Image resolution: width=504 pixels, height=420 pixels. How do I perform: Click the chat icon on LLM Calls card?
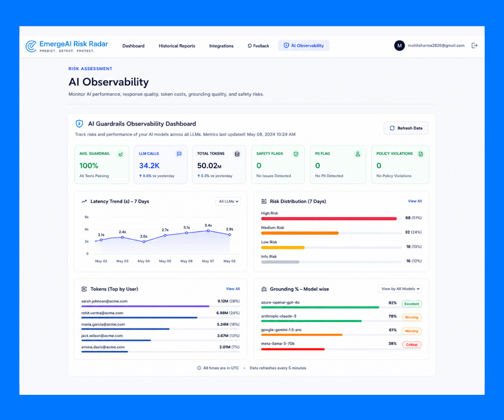[179, 154]
